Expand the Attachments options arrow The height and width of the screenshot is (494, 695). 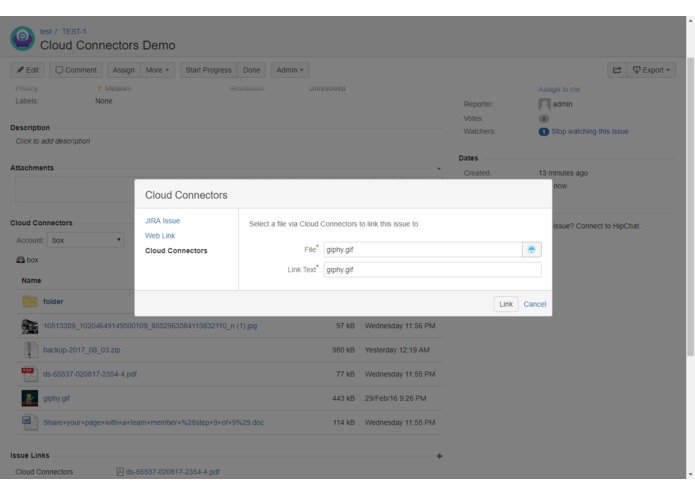point(439,168)
